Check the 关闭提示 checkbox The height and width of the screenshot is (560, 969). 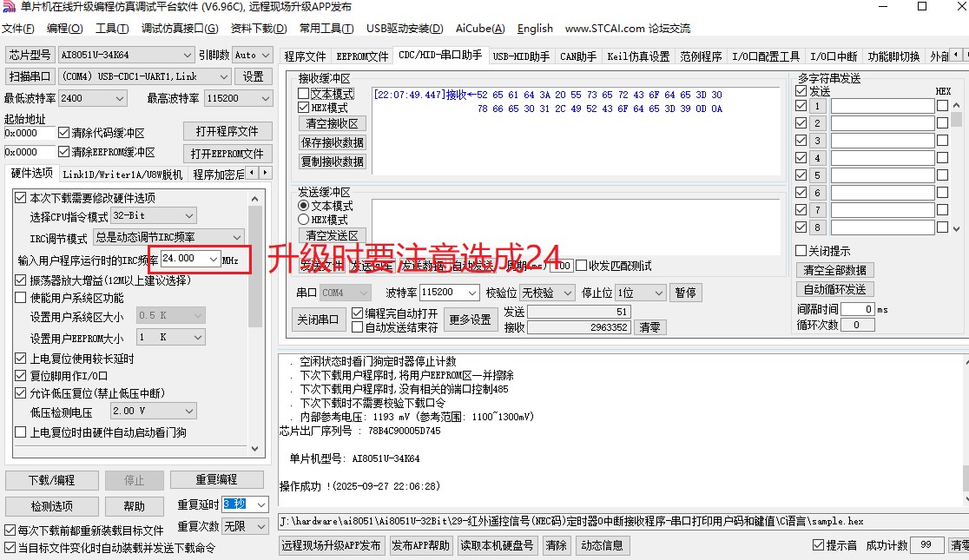[801, 250]
